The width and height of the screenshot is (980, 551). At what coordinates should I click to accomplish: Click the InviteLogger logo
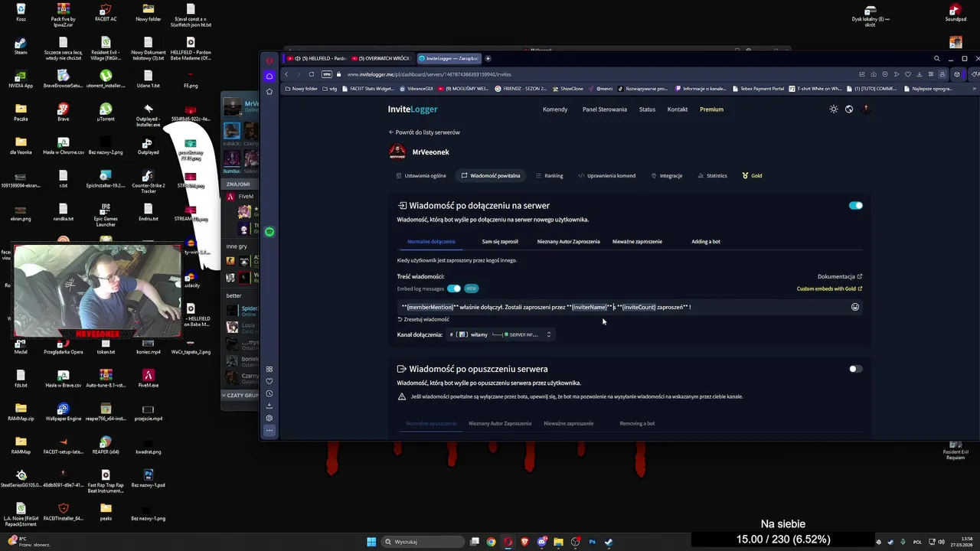pos(413,109)
